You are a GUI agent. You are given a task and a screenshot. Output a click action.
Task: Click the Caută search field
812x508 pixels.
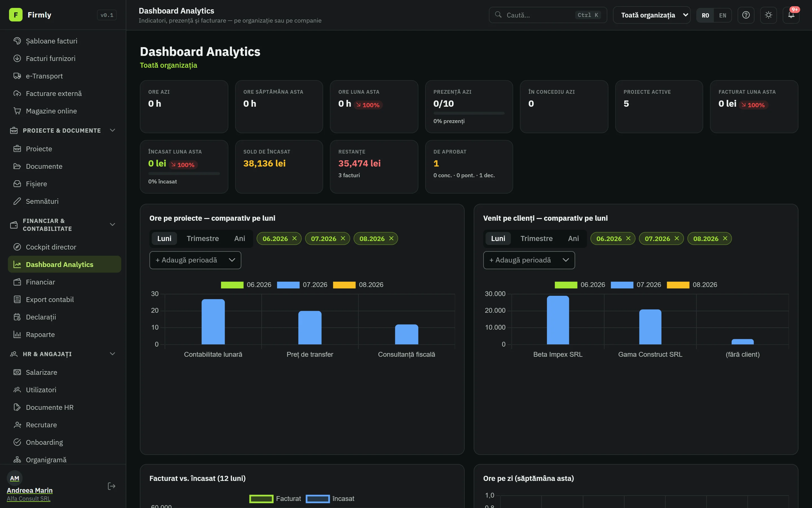point(548,15)
